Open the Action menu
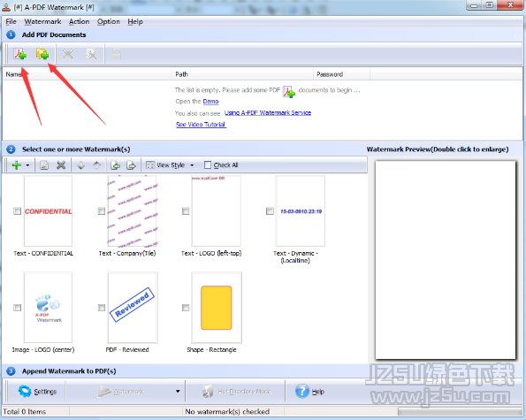The height and width of the screenshot is (420, 526). coord(80,21)
